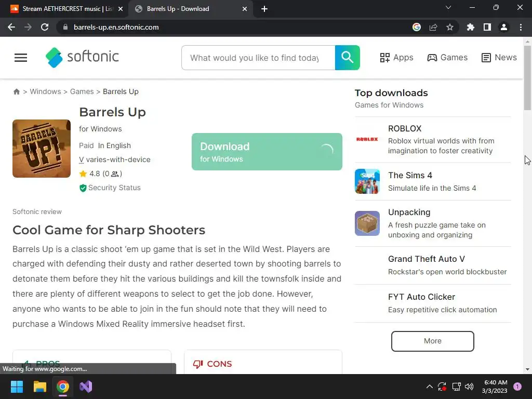Screen dimensions: 532x399
Task: Open the Chrome three-dot menu
Action: [x=521, y=27]
